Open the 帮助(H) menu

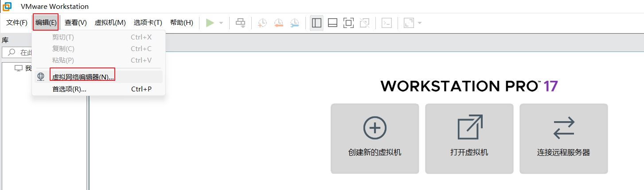[182, 23]
